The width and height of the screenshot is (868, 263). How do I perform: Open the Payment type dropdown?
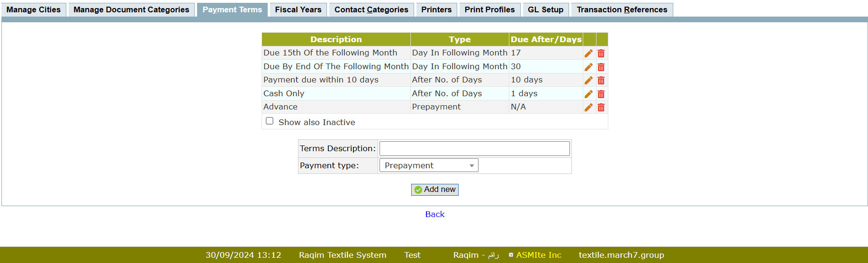coord(428,165)
